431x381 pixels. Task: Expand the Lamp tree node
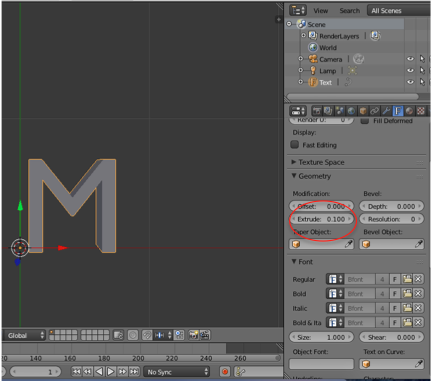point(301,70)
